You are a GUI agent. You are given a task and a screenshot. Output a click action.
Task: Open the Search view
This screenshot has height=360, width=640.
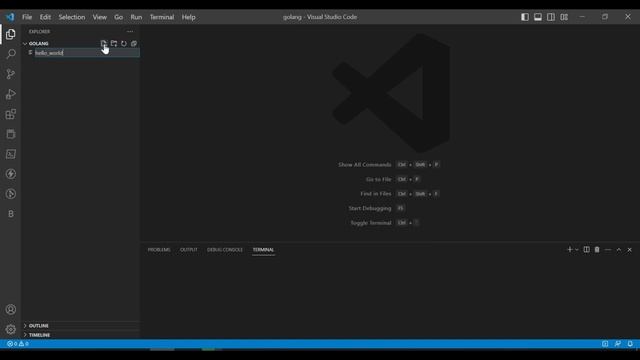[x=11, y=54]
